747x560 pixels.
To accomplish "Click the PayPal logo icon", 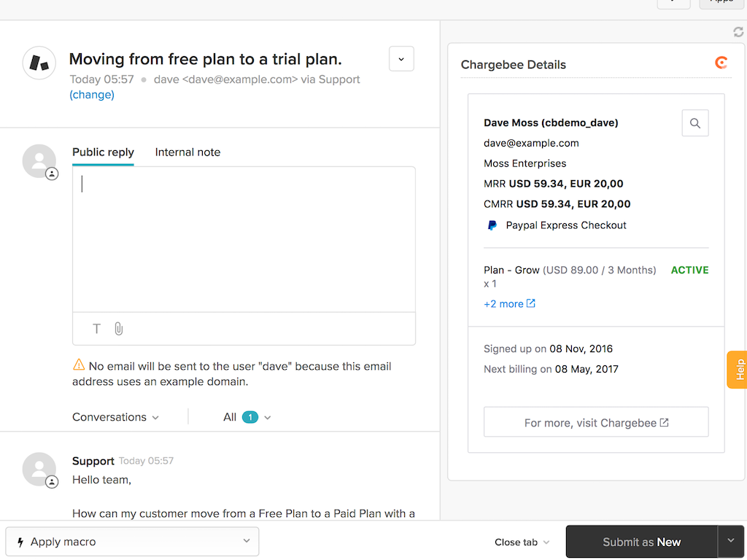I will coord(492,225).
